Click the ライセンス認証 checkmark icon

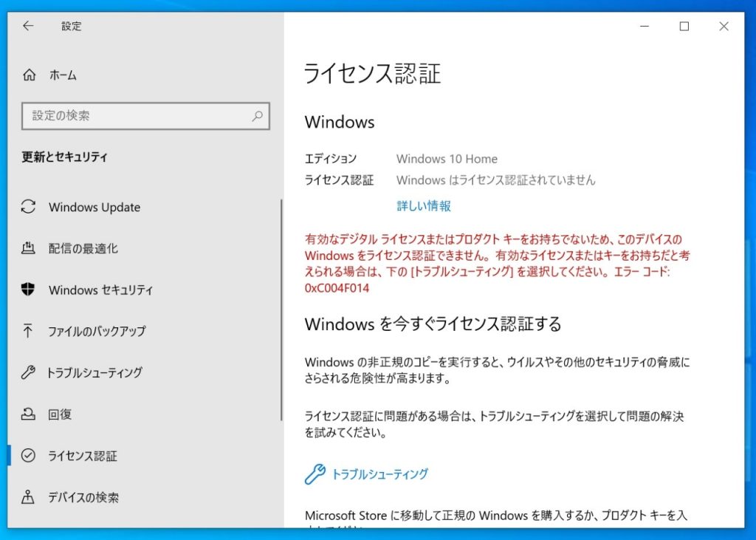click(x=28, y=456)
